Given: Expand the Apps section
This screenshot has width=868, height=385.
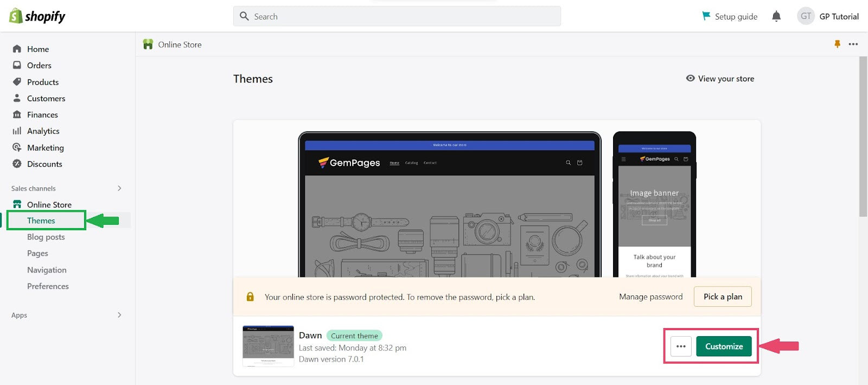Looking at the screenshot, I should coord(119,315).
